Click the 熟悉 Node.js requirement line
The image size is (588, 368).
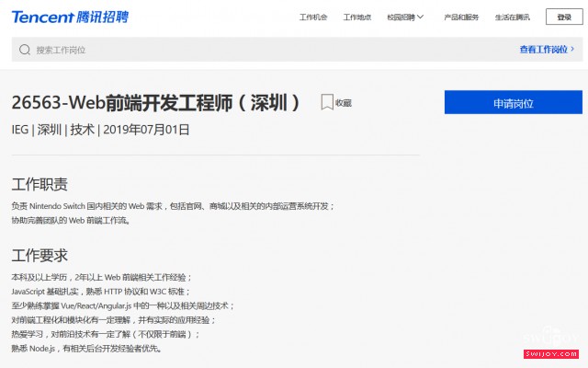click(86, 349)
